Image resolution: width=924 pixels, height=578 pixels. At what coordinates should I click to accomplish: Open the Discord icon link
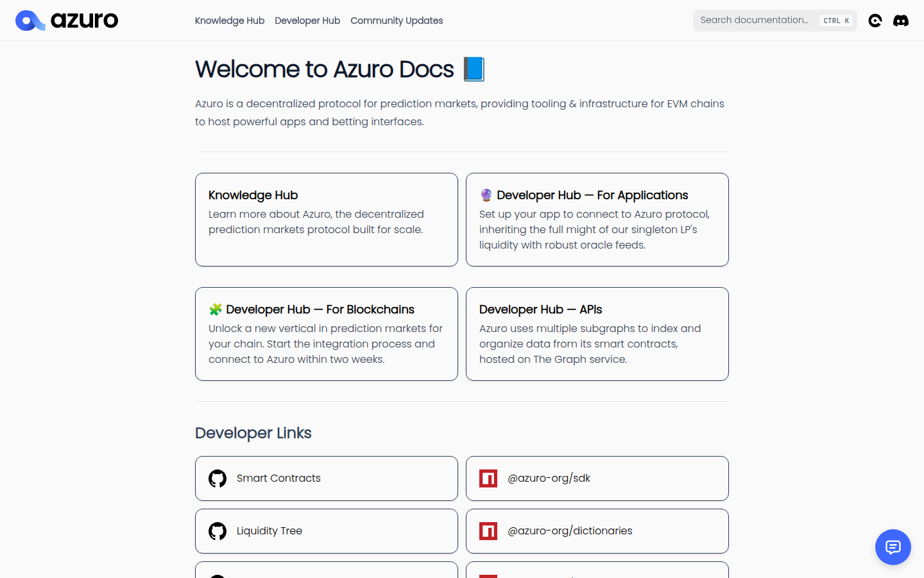901,21
